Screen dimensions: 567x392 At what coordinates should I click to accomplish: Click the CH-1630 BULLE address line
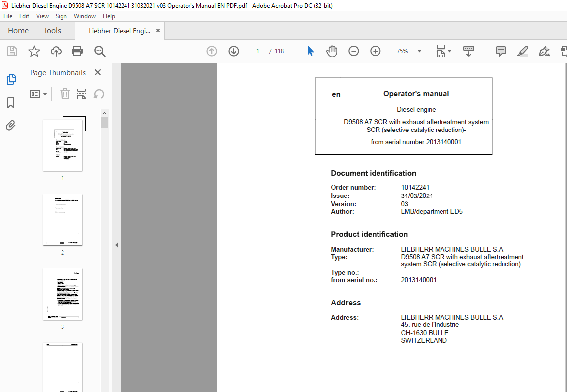[425, 333]
